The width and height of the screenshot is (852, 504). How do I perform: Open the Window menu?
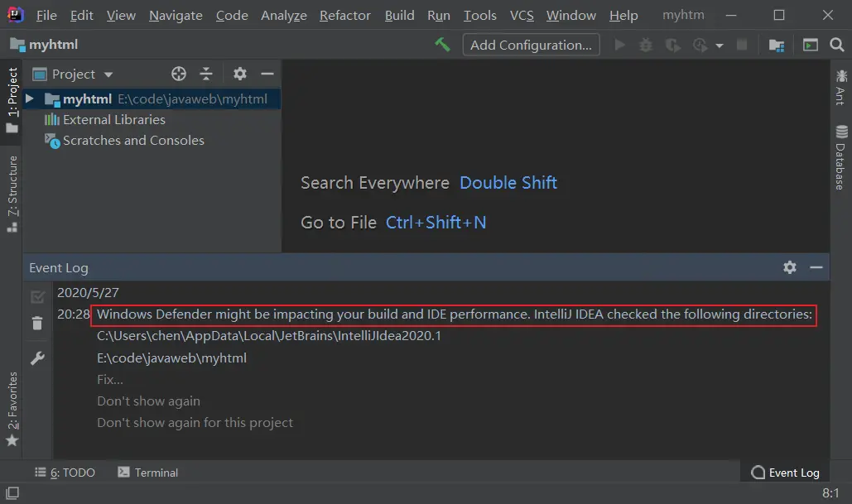[571, 15]
